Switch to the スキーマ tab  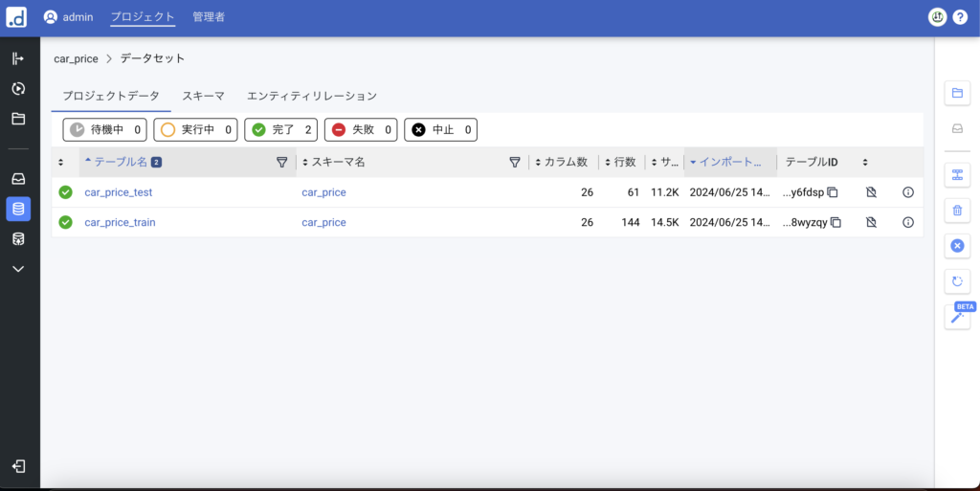click(x=203, y=96)
